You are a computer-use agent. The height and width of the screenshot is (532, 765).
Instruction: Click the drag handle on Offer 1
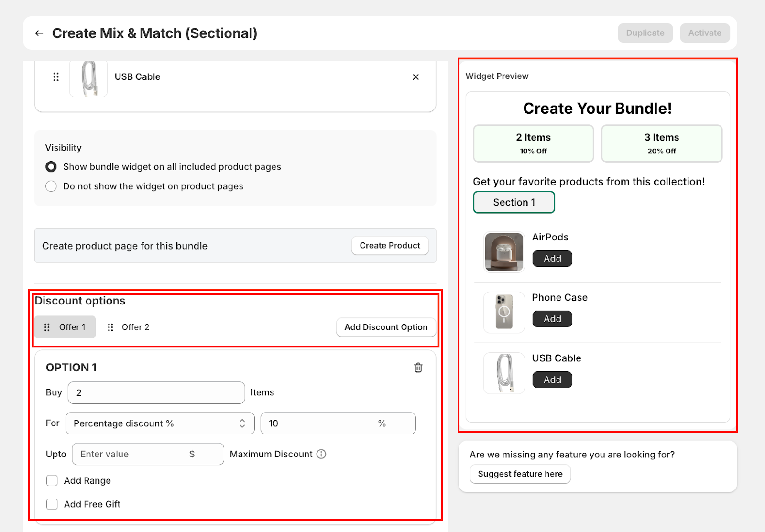(47, 327)
